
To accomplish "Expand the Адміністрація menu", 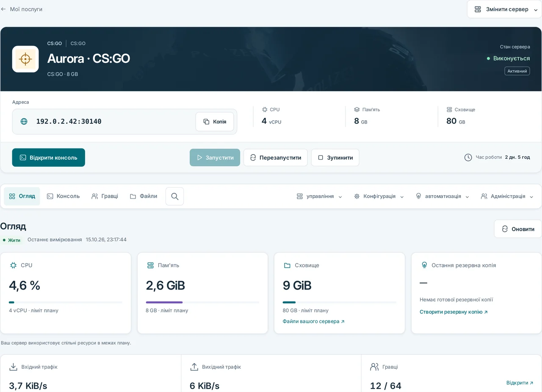I will pos(507,196).
